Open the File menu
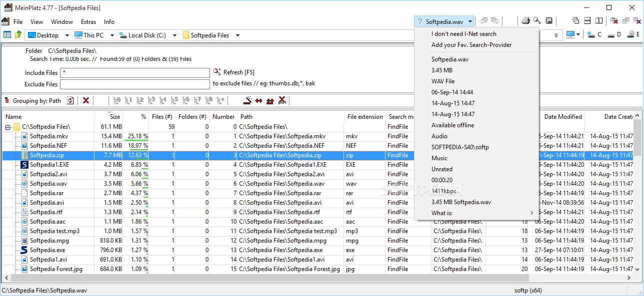This screenshot has height=296, width=644. tap(18, 22)
